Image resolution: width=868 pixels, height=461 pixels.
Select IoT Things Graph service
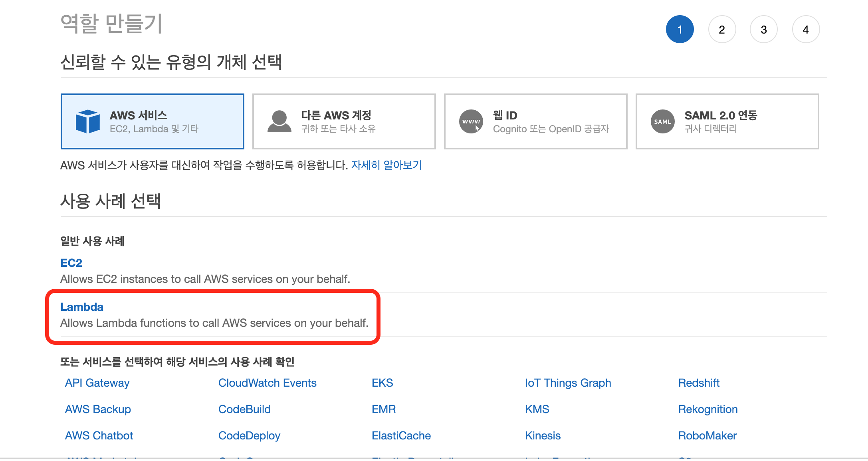tap(568, 383)
